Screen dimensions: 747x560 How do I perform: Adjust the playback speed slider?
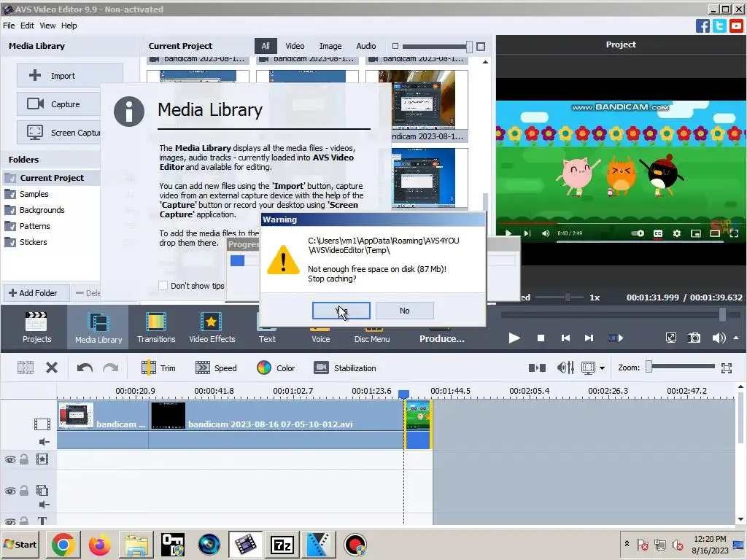click(568, 297)
